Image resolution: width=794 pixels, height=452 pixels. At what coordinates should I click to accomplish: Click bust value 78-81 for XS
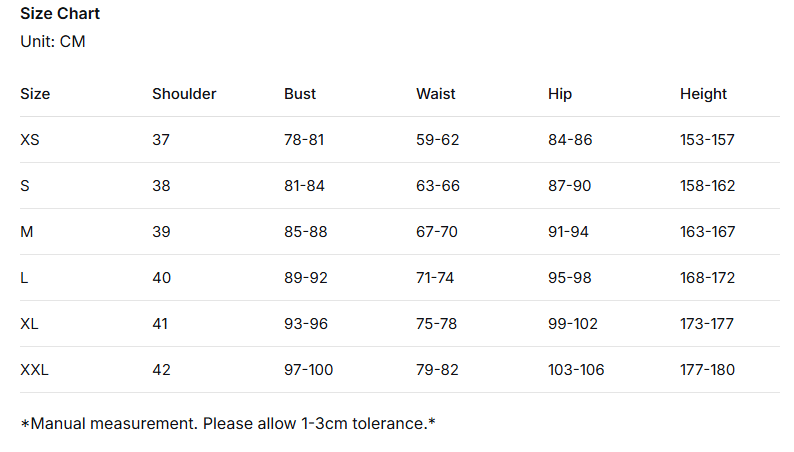[304, 140]
